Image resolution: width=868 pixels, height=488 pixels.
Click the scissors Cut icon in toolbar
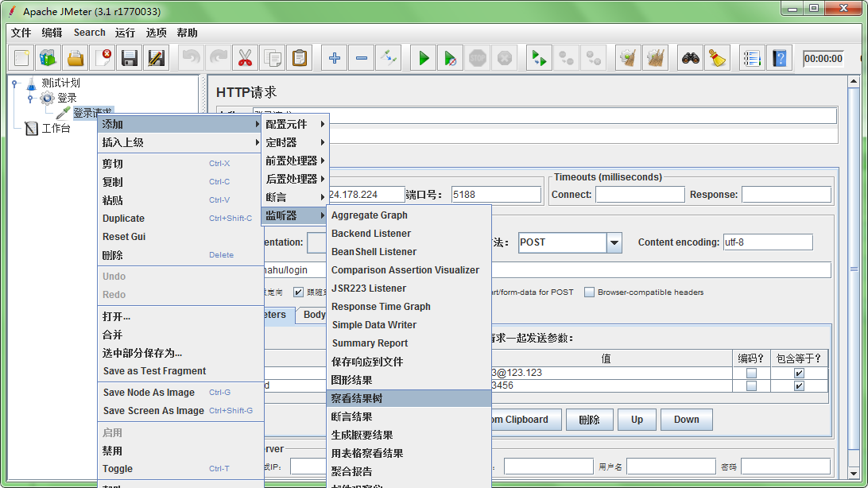[x=245, y=58]
